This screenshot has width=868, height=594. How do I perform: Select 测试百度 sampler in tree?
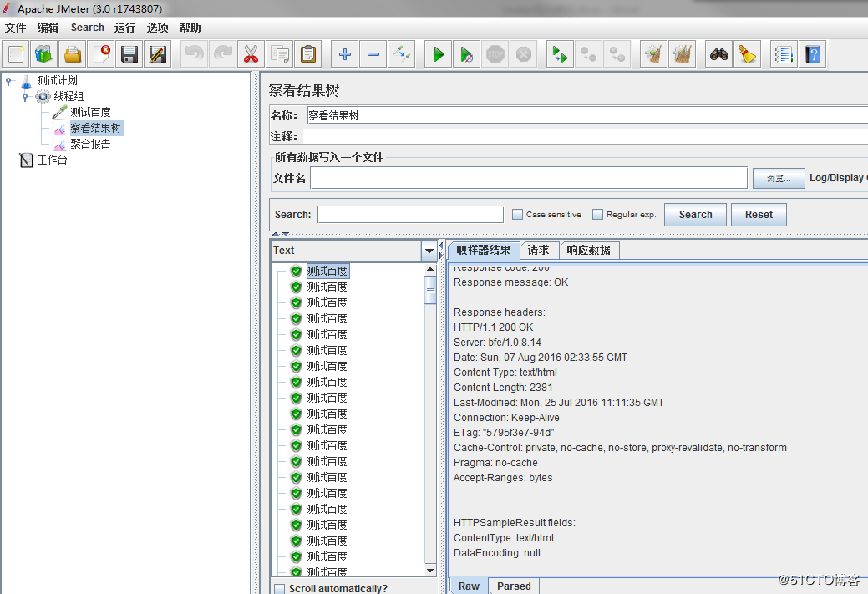[90, 113]
